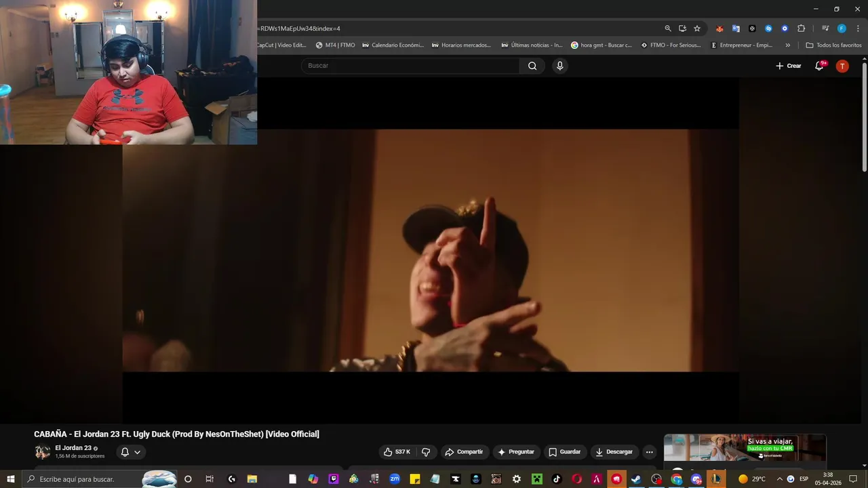Screen dimensions: 868x488
Task: Open the CapCut Video Editor bookmark
Action: [x=281, y=45]
